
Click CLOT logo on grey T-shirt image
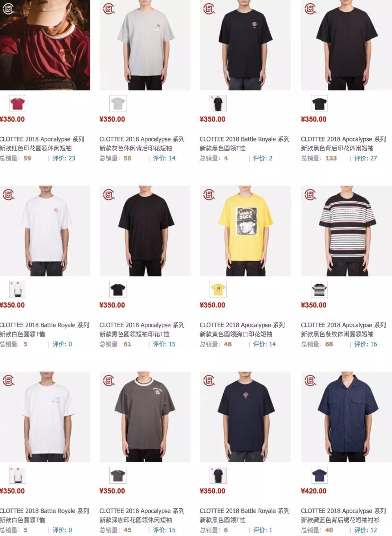pyautogui.click(x=109, y=9)
